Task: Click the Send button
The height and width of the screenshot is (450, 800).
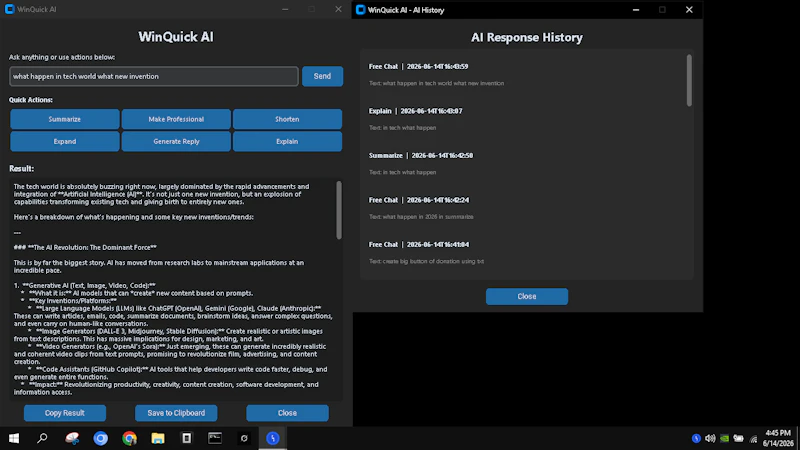Action: (322, 76)
